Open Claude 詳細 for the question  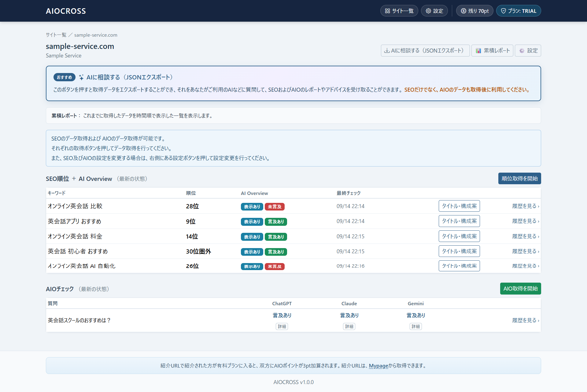(349, 327)
